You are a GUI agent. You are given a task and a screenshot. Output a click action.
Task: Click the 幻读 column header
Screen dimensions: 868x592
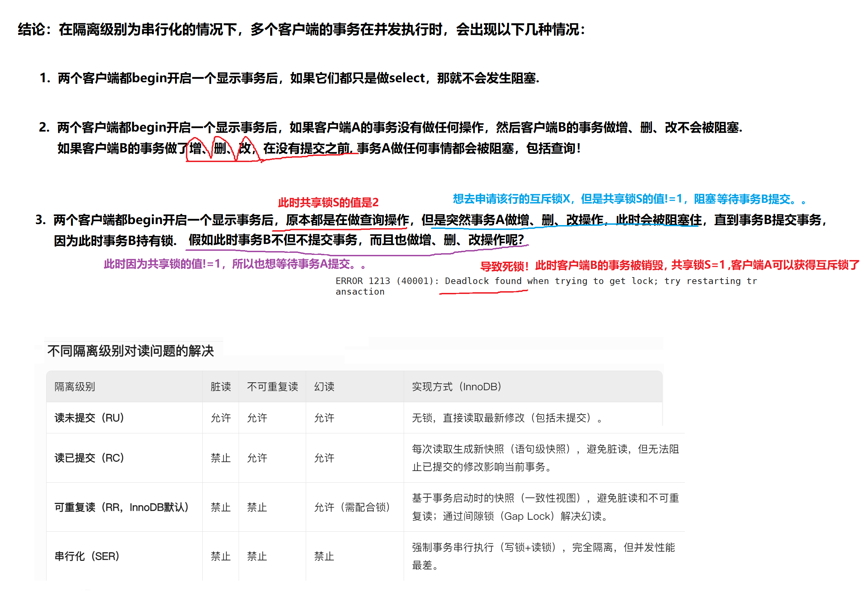pyautogui.click(x=324, y=387)
